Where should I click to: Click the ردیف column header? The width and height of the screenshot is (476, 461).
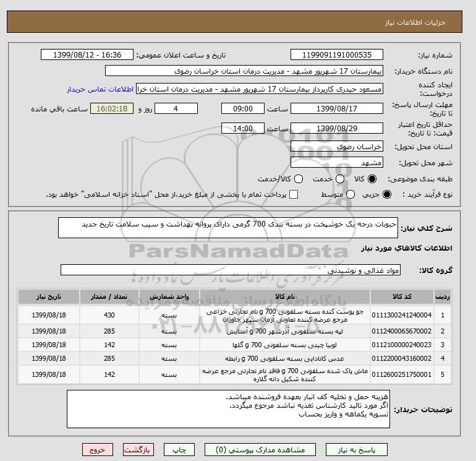443,296
